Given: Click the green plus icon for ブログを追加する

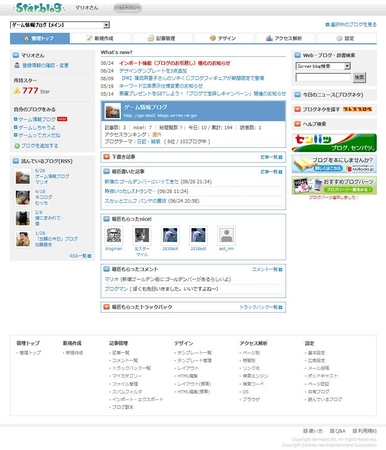Looking at the screenshot, I should coord(17,146).
